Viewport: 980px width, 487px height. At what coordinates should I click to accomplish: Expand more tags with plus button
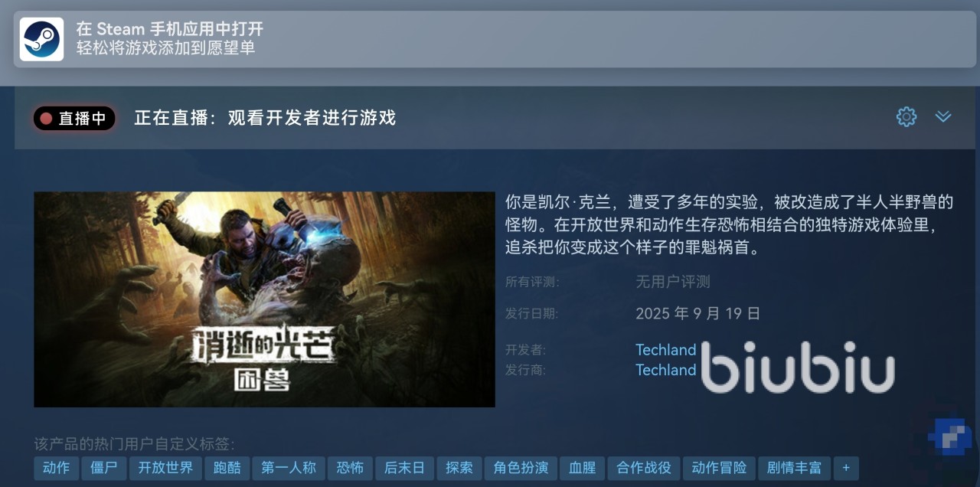click(x=846, y=468)
